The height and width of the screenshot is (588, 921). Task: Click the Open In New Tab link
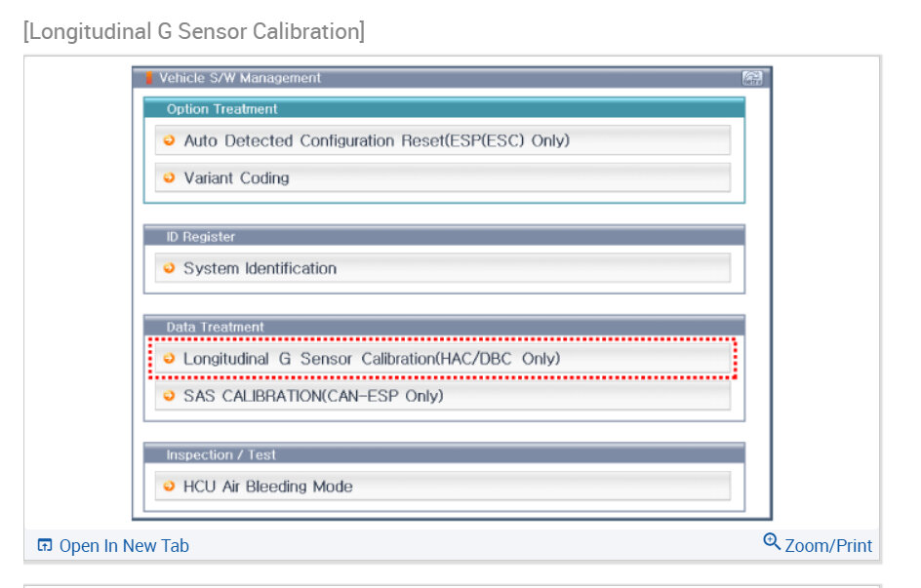tap(124, 546)
